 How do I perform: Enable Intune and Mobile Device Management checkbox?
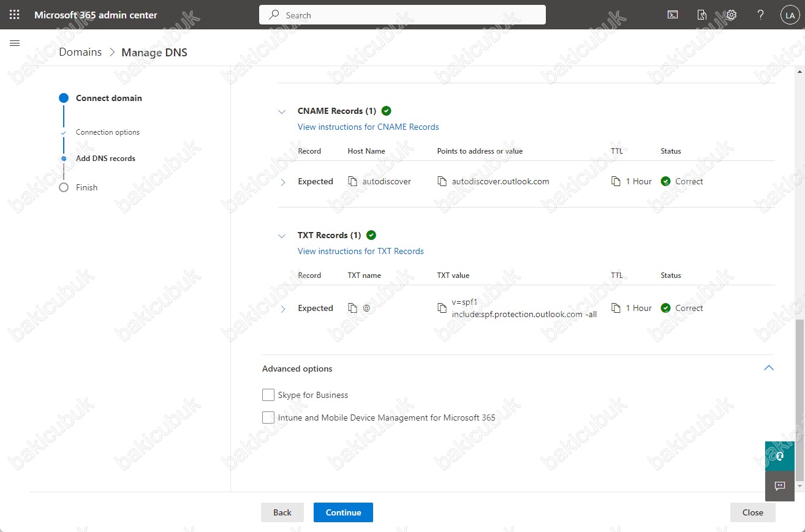[x=268, y=418]
